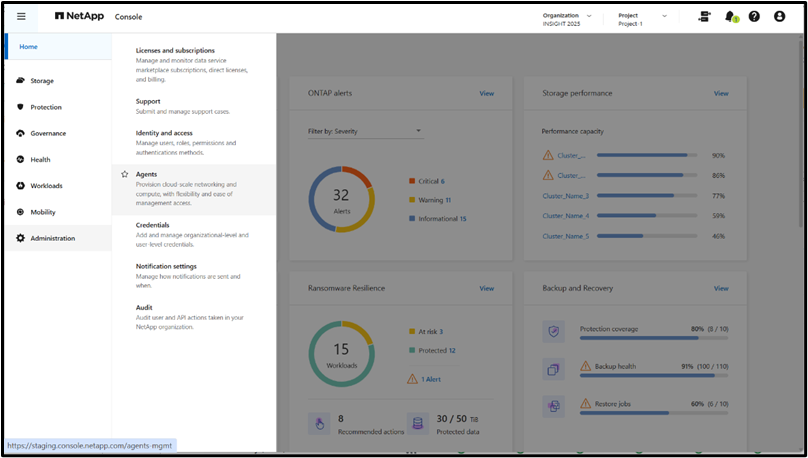Click the Restore jobs warning icon

pos(586,403)
